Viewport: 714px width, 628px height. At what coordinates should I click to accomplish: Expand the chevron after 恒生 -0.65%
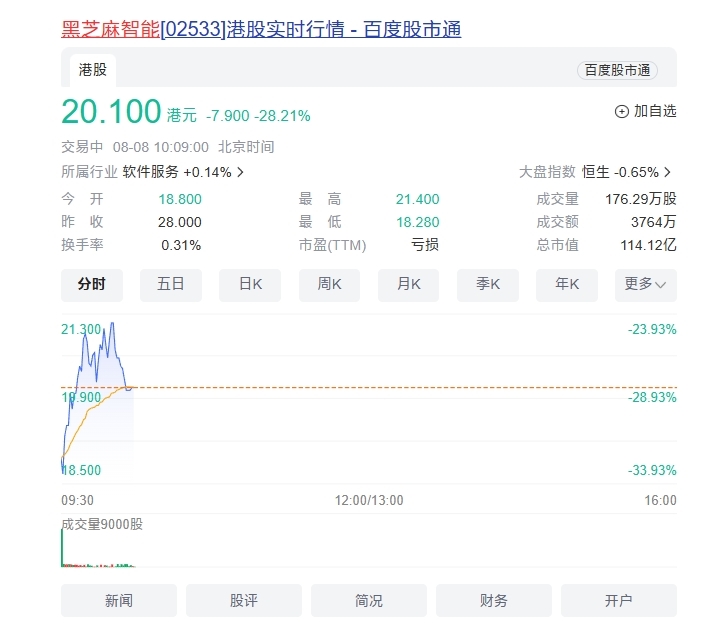(x=668, y=172)
